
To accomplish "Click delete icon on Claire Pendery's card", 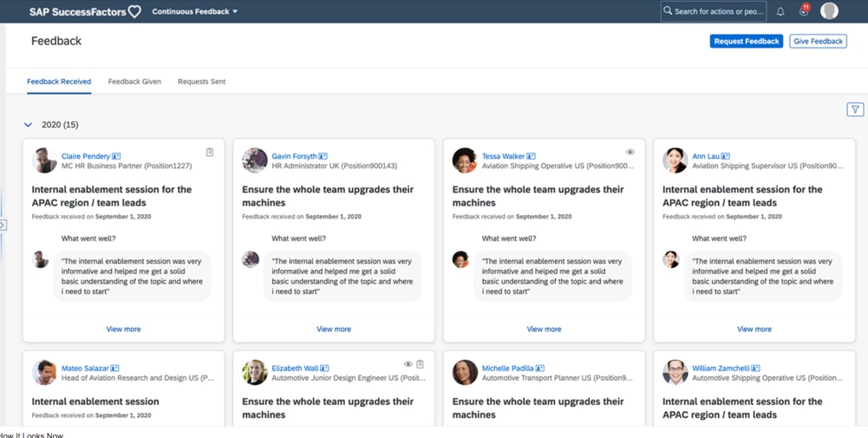I will click(x=210, y=153).
